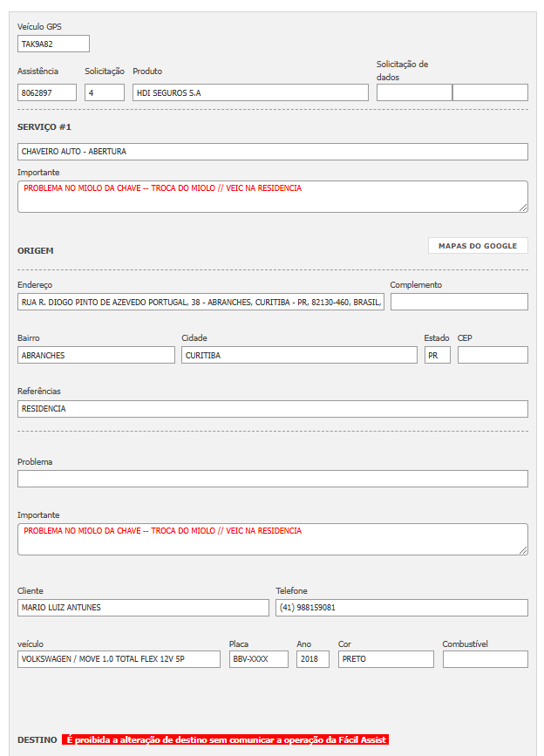Click the Veículo GPS field
The width and height of the screenshot is (544, 756).
pos(53,44)
